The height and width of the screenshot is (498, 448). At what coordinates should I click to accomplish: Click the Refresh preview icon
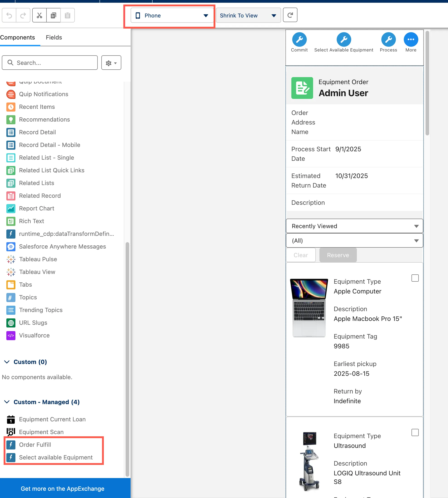(x=290, y=15)
